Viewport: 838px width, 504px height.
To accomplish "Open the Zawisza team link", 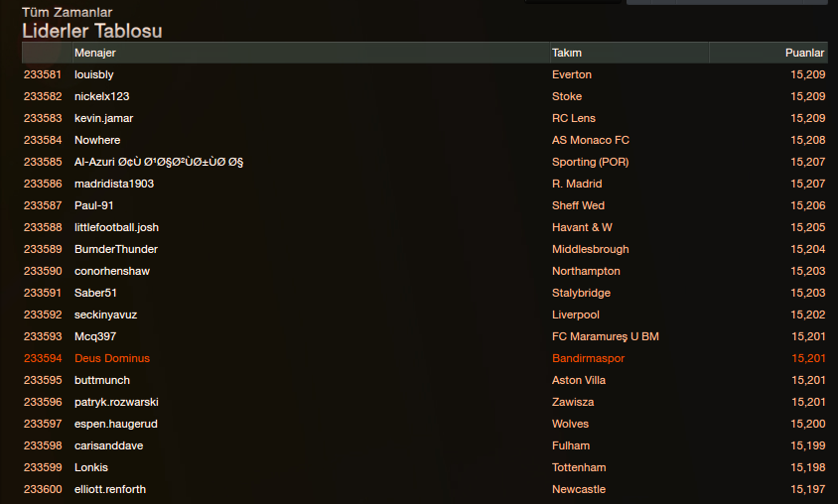I will click(x=573, y=402).
